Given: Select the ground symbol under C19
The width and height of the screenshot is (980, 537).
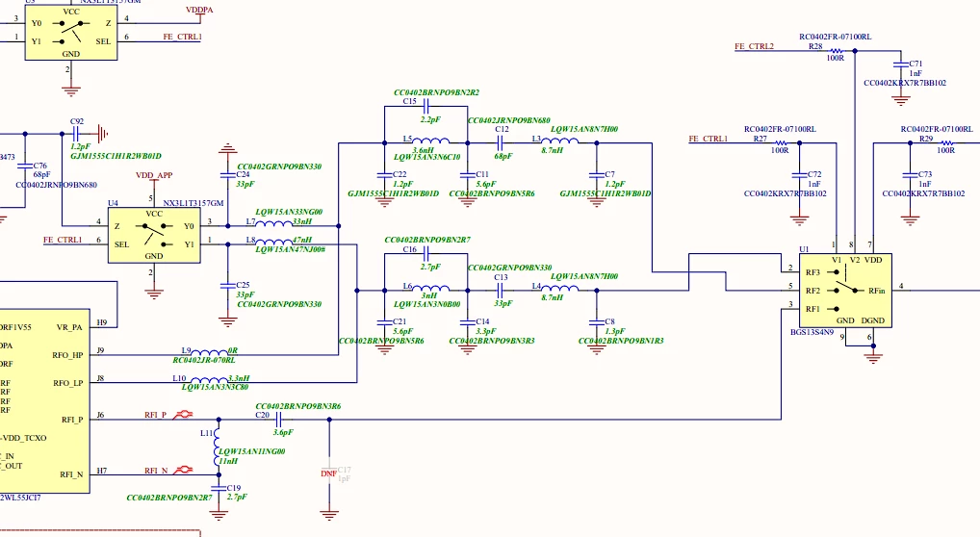Looking at the screenshot, I should tap(219, 515).
